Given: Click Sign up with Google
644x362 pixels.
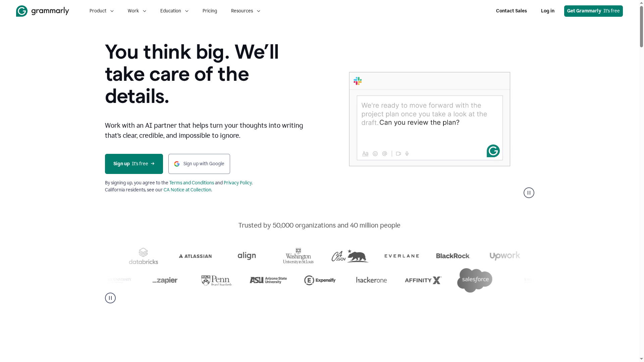Looking at the screenshot, I should (x=199, y=164).
